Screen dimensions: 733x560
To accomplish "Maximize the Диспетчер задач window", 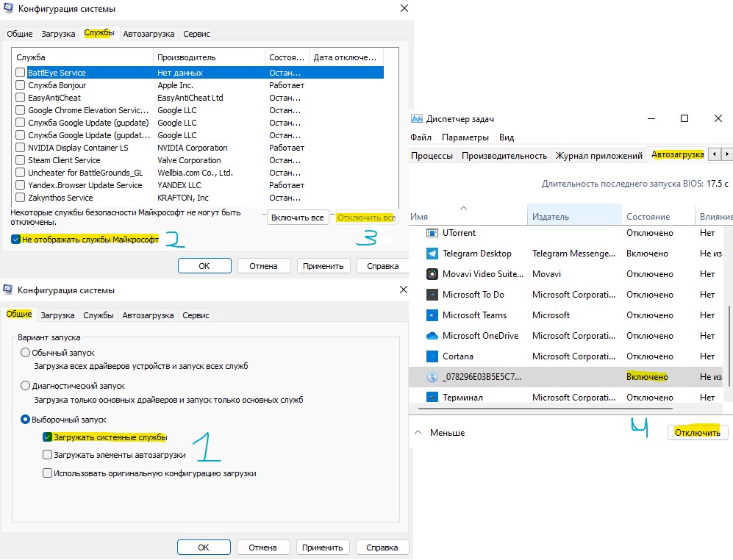I will click(684, 119).
